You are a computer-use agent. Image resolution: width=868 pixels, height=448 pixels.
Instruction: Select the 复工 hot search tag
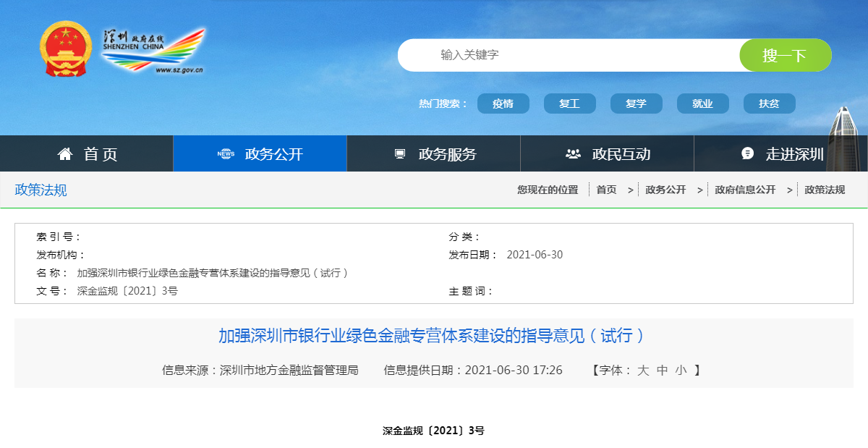point(569,103)
